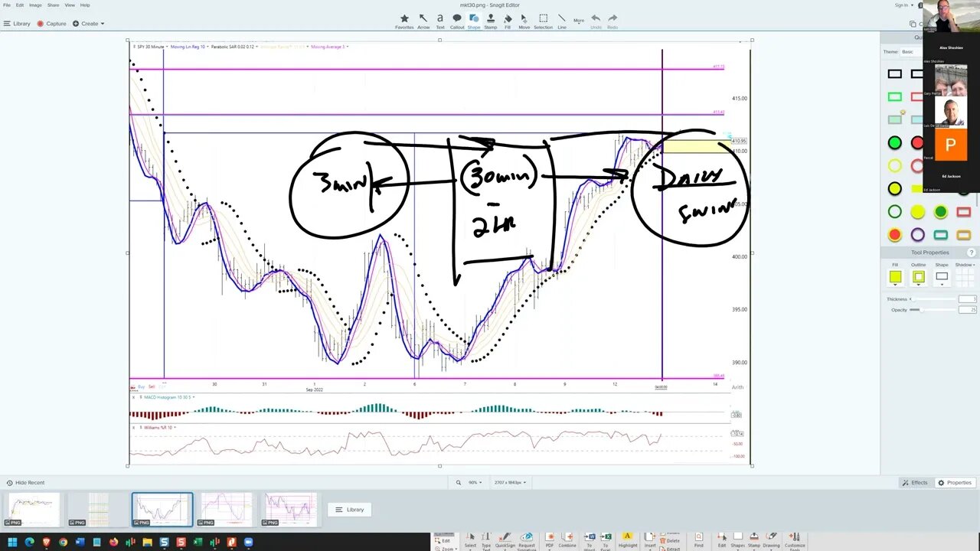This screenshot has width=980, height=551.
Task: Adjust the Opacity slider
Action: 933,310
